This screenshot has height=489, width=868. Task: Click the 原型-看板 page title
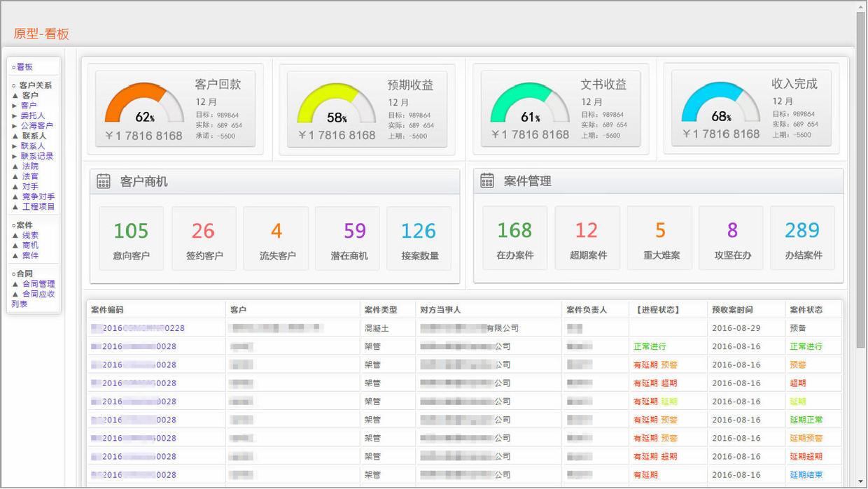pos(41,34)
